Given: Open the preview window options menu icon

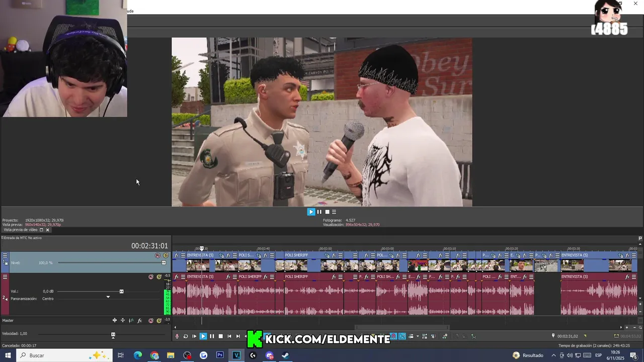Looking at the screenshot, I should pyautogui.click(x=334, y=212).
